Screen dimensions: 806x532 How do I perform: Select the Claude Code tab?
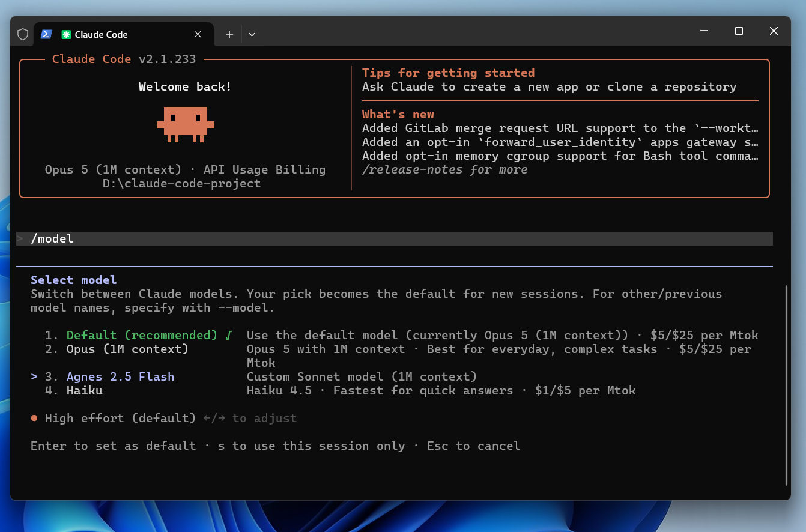click(x=124, y=34)
